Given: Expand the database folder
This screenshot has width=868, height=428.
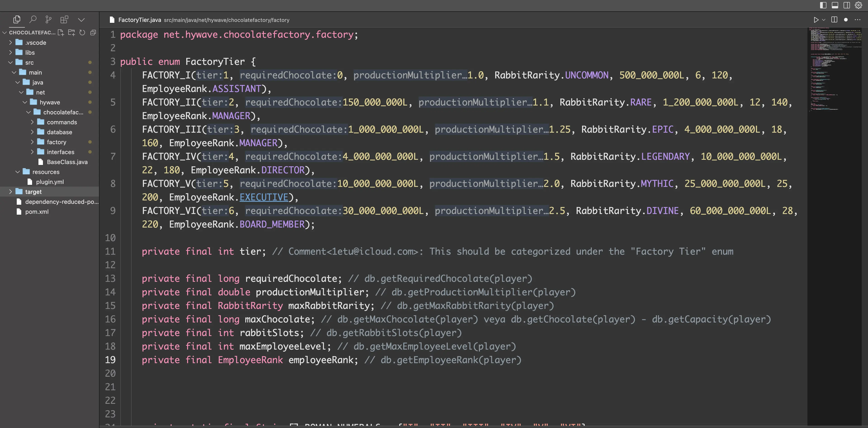Looking at the screenshot, I should 32,132.
